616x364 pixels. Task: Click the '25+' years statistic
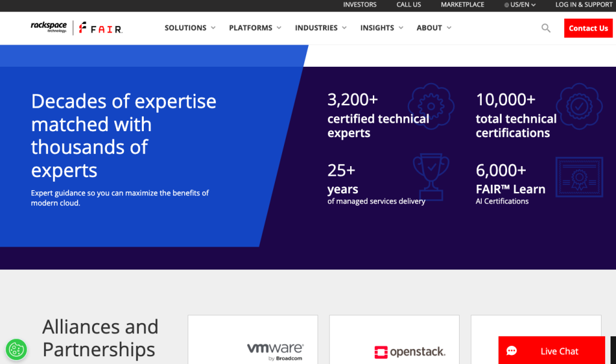(x=342, y=171)
